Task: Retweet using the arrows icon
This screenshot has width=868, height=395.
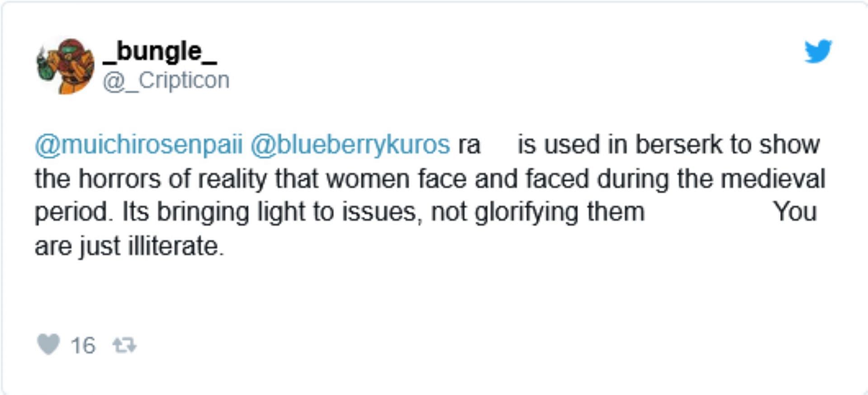Action: point(124,346)
